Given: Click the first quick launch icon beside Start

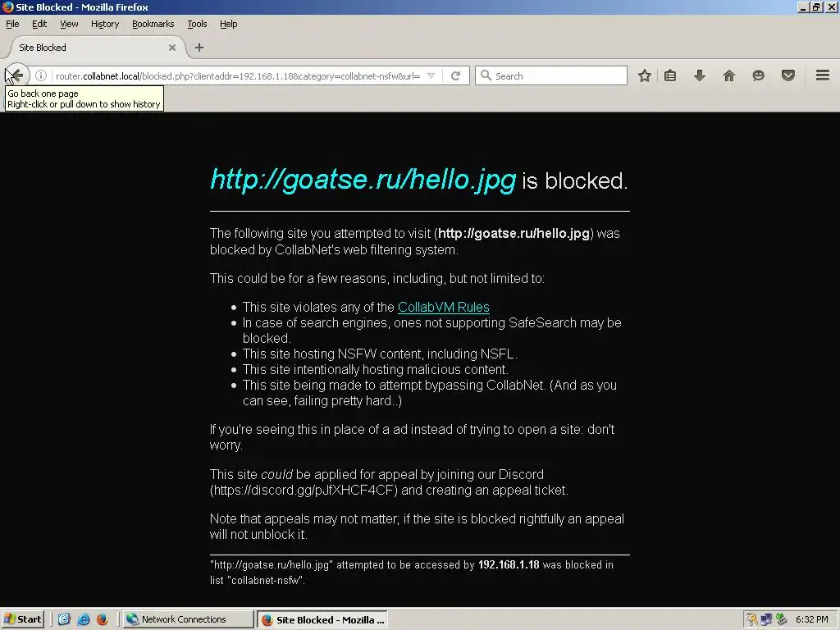Looking at the screenshot, I should pos(64,619).
